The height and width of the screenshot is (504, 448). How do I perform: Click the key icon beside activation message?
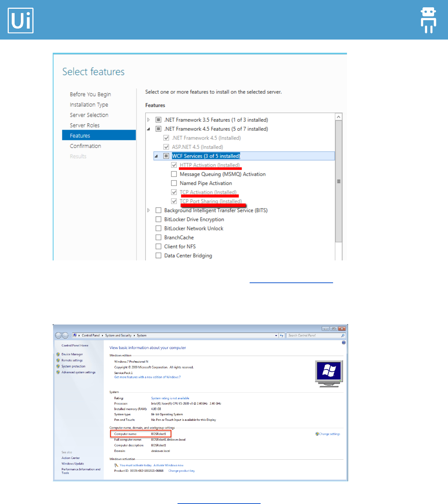click(x=116, y=466)
